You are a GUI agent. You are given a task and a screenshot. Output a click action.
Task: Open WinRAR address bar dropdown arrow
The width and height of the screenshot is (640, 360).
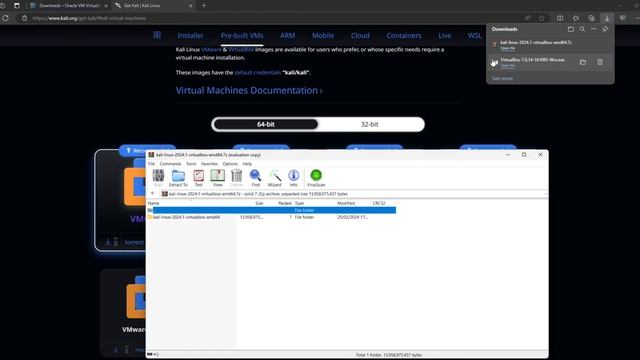click(545, 193)
